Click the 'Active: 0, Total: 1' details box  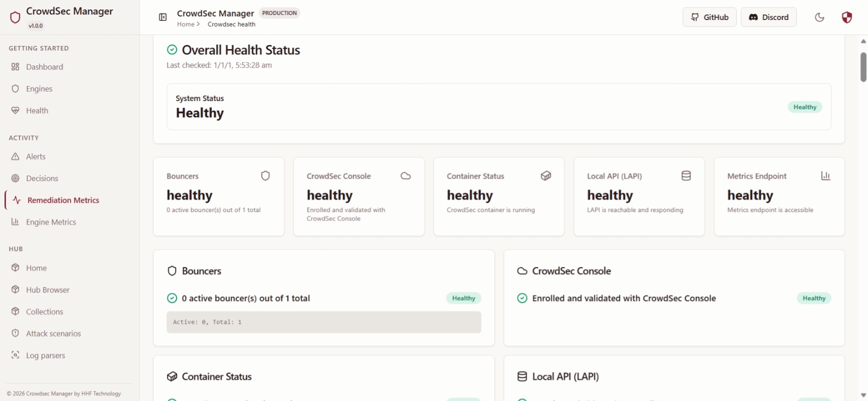(x=324, y=322)
